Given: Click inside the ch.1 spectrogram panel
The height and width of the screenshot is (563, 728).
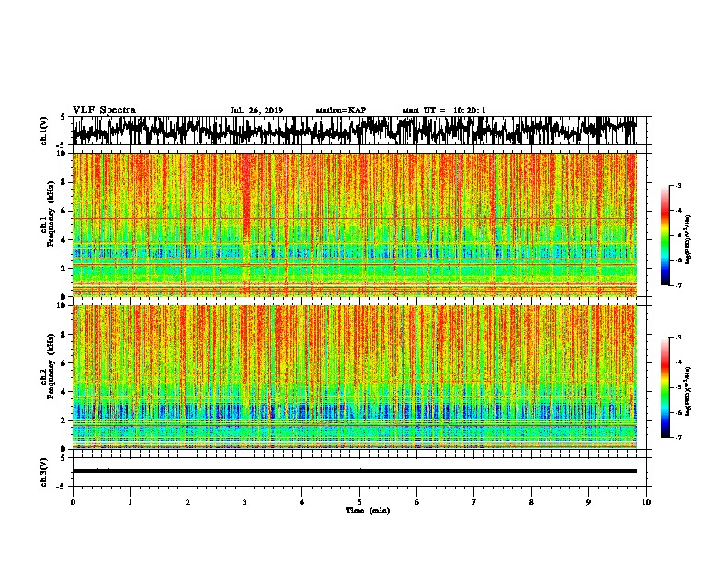Looking at the screenshot, I should click(355, 224).
